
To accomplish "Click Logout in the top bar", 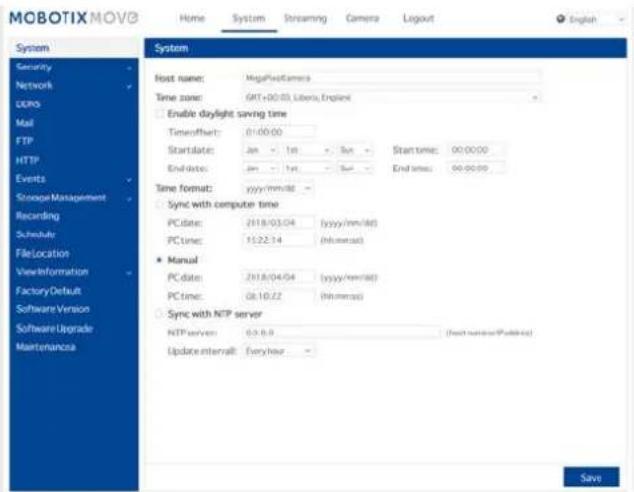I will 418,18.
